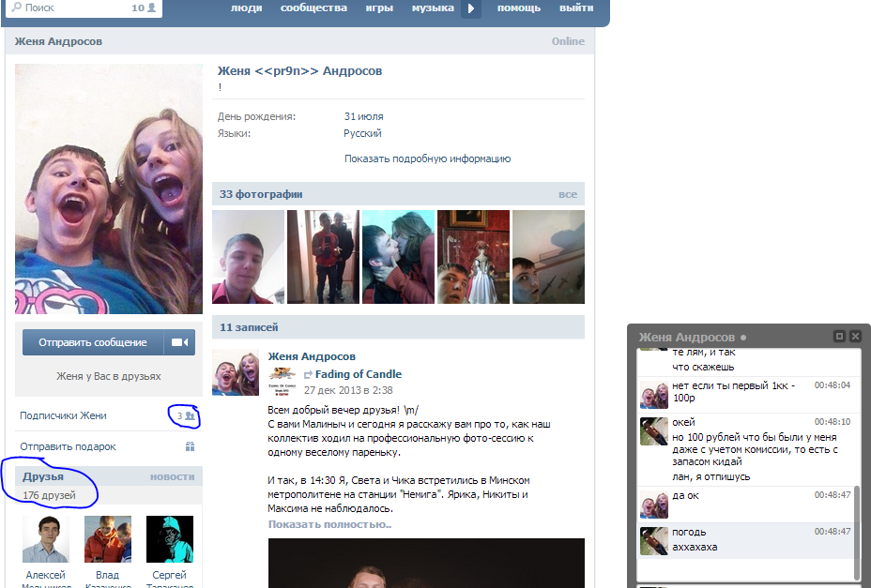The width and height of the screenshot is (871, 588).
Task: Click the music play button in top bar
Action: coord(471,8)
